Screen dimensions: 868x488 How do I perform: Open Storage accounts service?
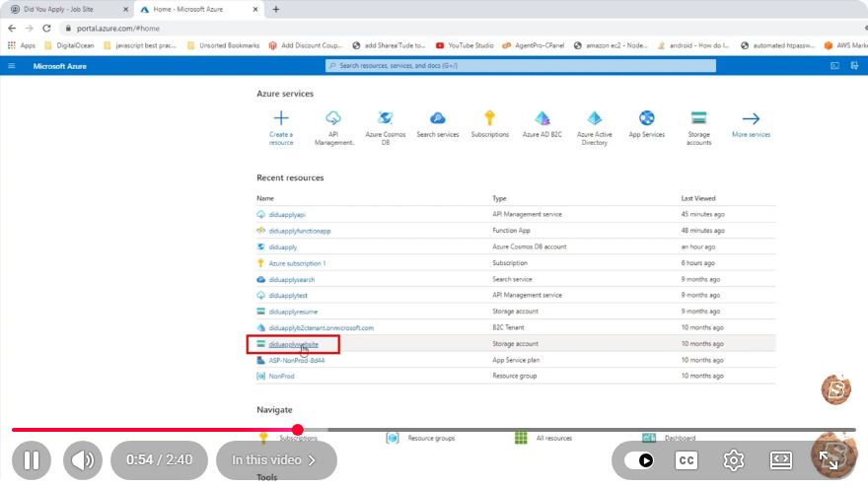pyautogui.click(x=698, y=128)
